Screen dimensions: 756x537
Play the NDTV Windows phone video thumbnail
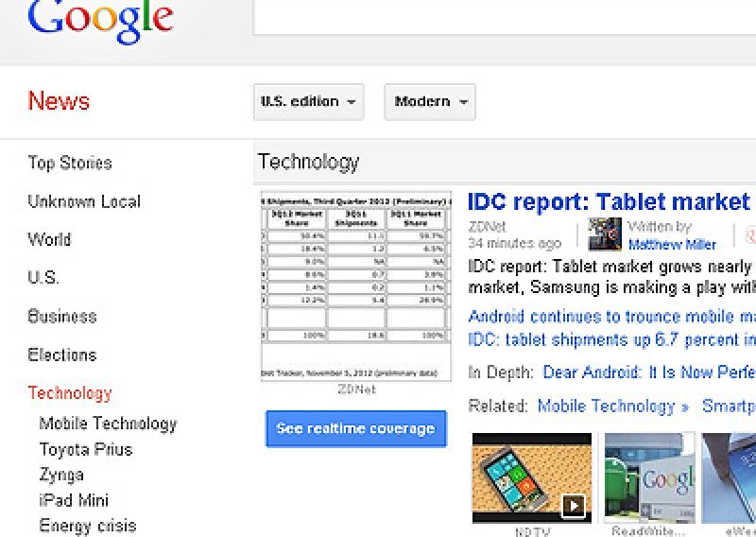coord(532,477)
